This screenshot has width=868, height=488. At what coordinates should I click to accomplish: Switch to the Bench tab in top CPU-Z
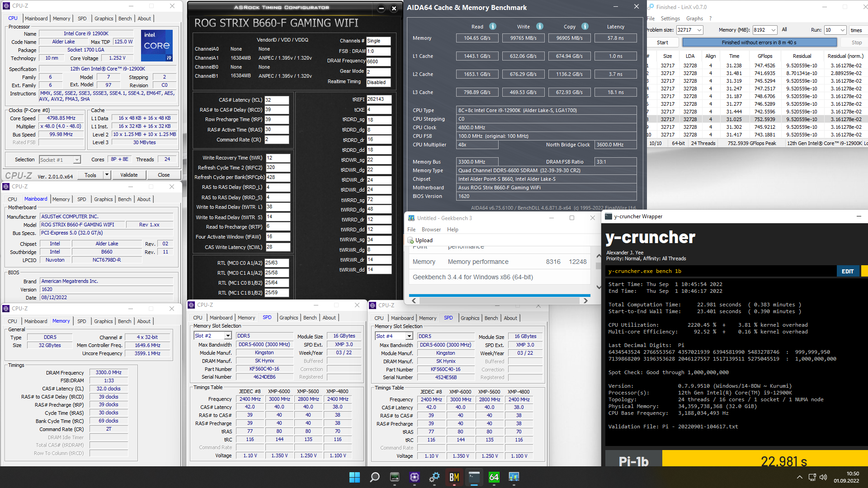point(125,19)
